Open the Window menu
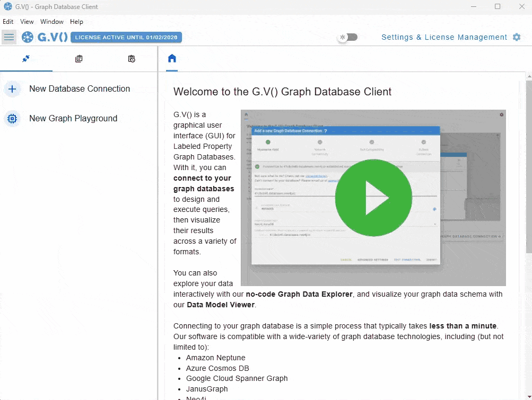Screen dimensions: 532x400 coord(52,22)
